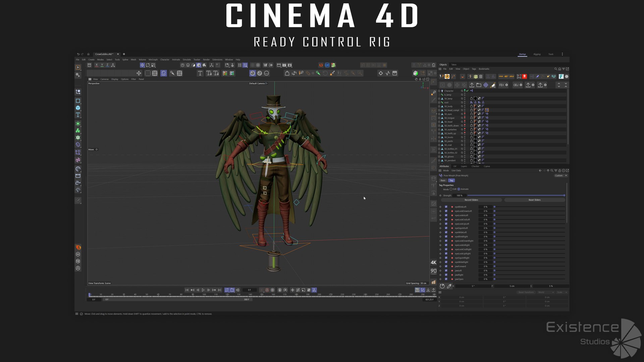Click the trash icon in Objects toolbar
644x362 pixels.
pyautogui.click(x=481, y=76)
